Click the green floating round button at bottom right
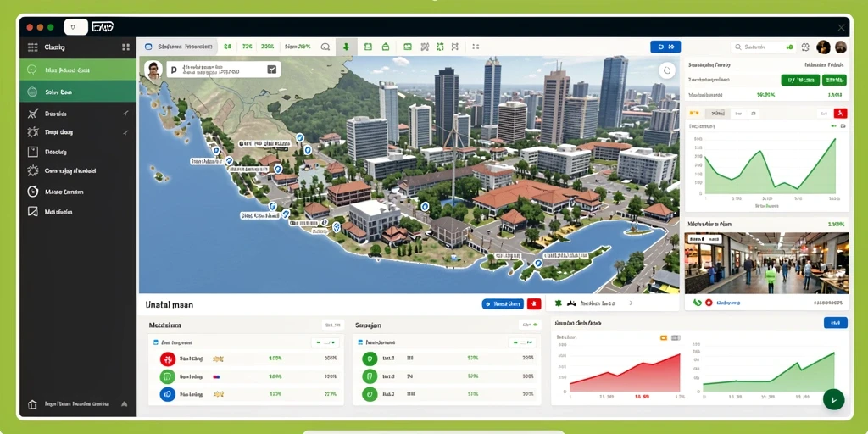 pos(834,399)
